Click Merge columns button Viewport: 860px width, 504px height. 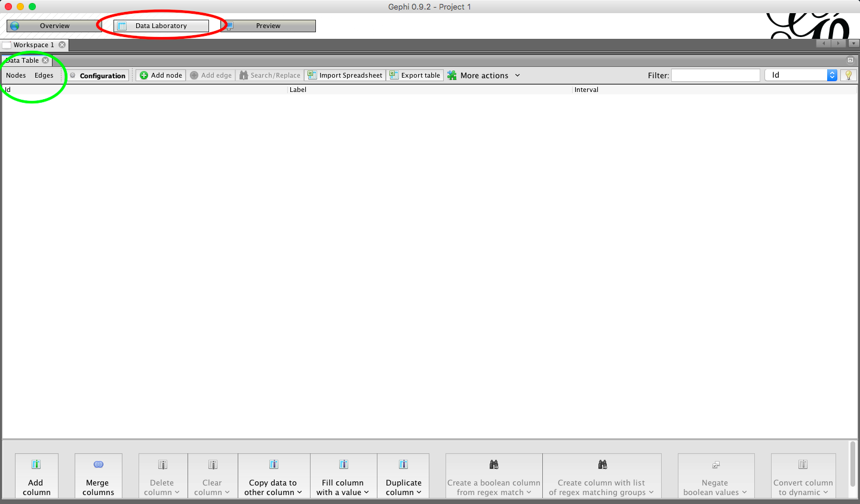tap(99, 477)
